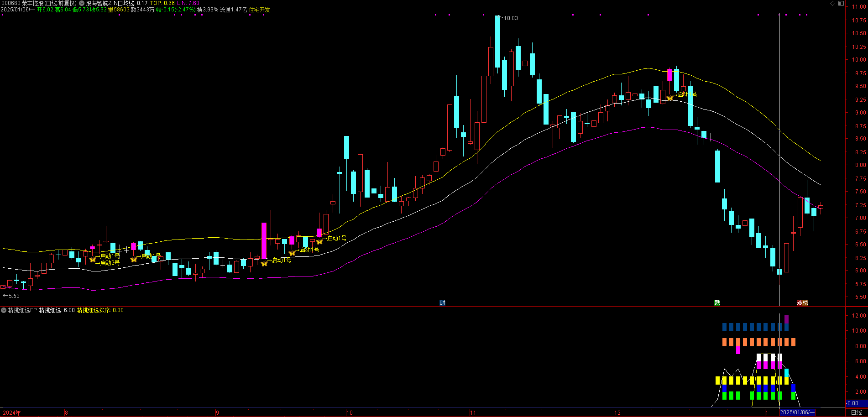Click the 低5.73 low price value
Viewport: 868px width, 417px height.
click(x=81, y=10)
